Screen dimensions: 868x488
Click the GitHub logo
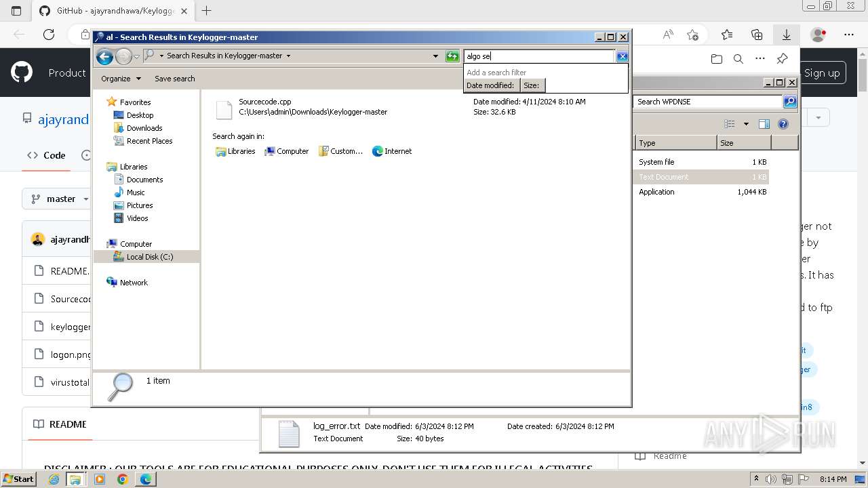pyautogui.click(x=22, y=73)
